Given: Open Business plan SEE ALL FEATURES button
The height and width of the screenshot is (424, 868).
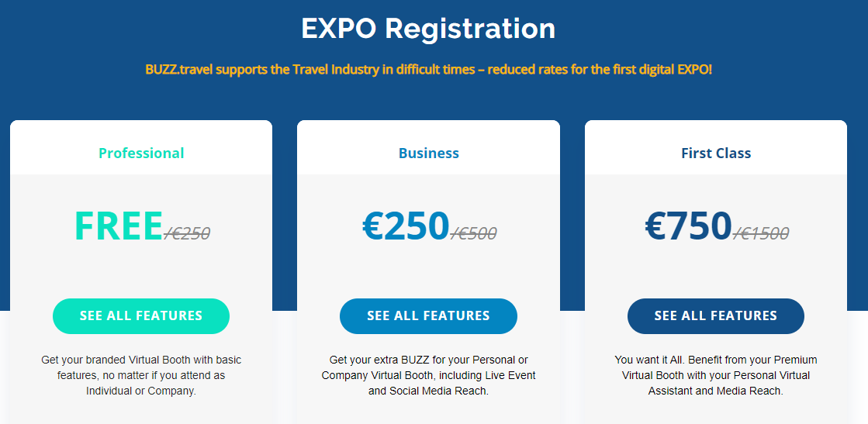Looking at the screenshot, I should [x=428, y=316].
